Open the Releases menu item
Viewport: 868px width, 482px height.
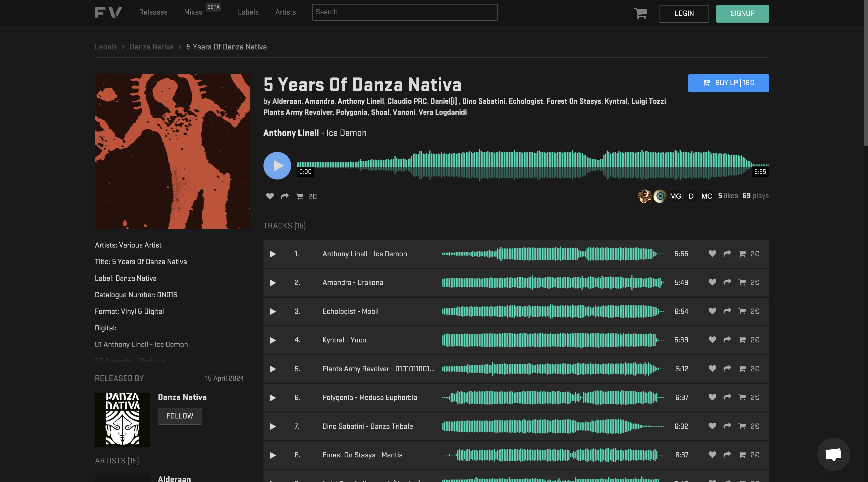153,12
